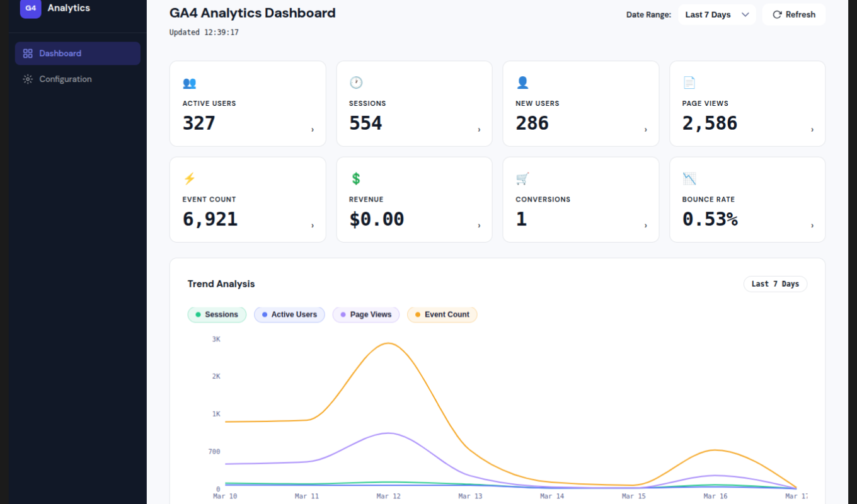Click the Refresh button
Screen dimensions: 857x504
[x=793, y=14]
